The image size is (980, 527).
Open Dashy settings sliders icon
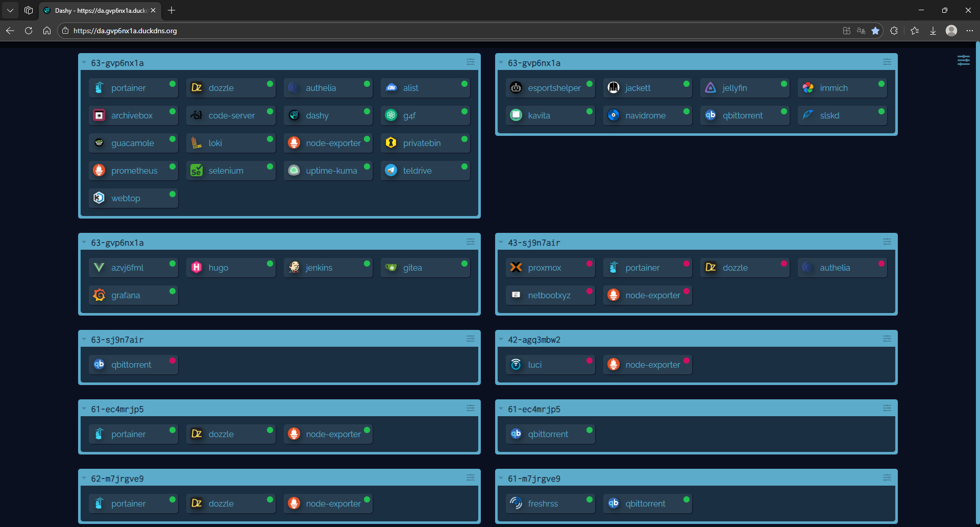coord(963,60)
